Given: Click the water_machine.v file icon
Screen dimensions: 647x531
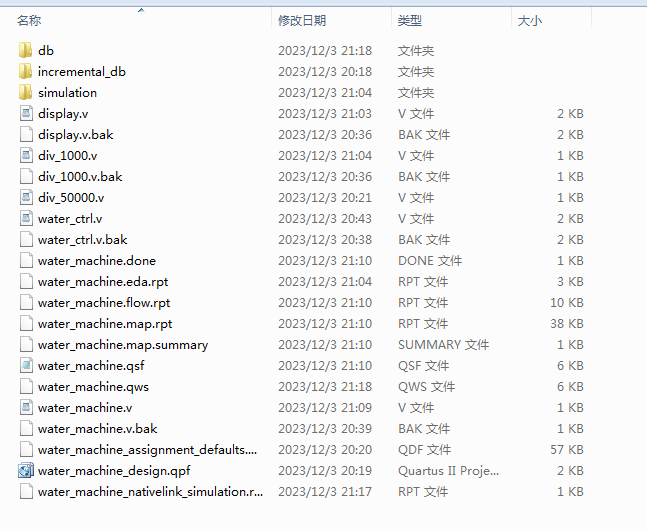Looking at the screenshot, I should (26, 408).
